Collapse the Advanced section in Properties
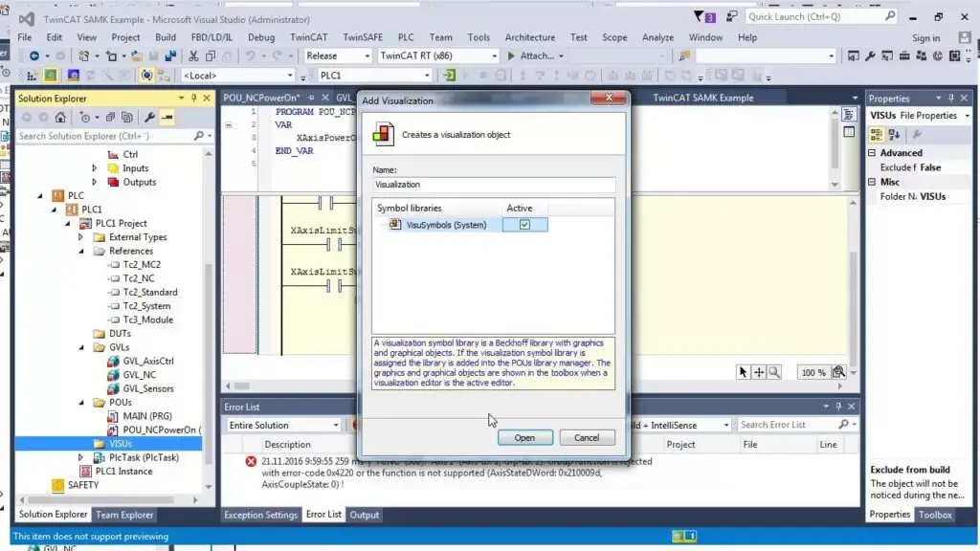Viewport: 980px width, 551px height. [x=872, y=153]
